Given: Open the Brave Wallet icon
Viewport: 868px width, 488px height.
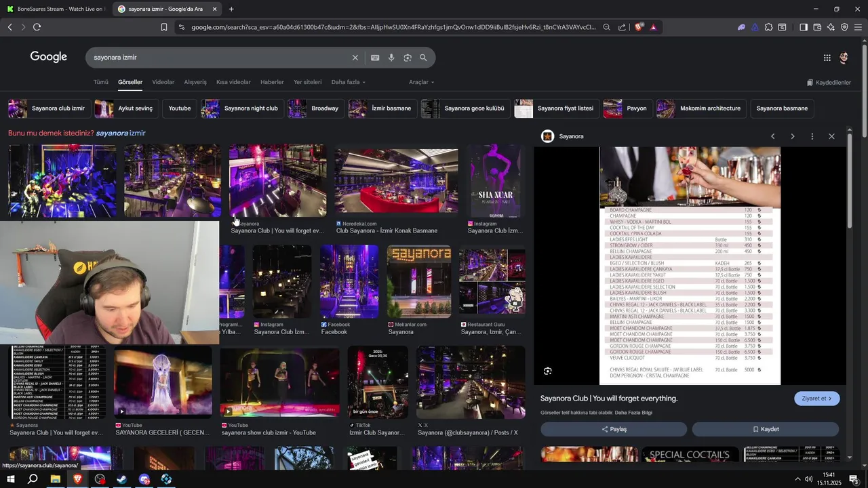Looking at the screenshot, I should pos(817,27).
